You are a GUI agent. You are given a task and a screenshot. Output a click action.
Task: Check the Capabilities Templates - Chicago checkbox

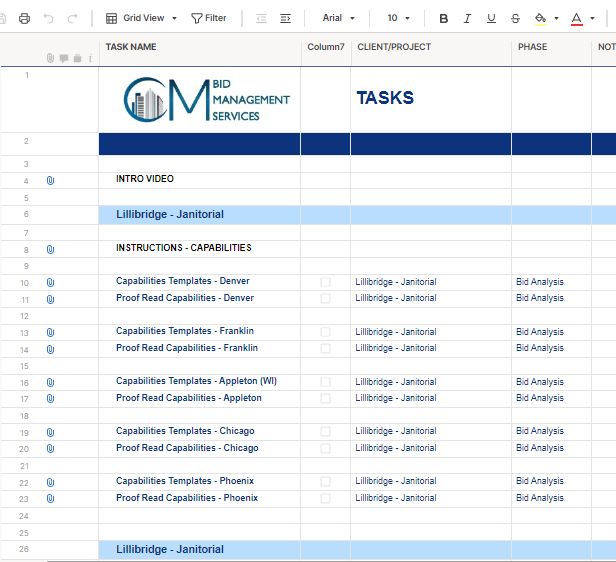[x=325, y=431]
